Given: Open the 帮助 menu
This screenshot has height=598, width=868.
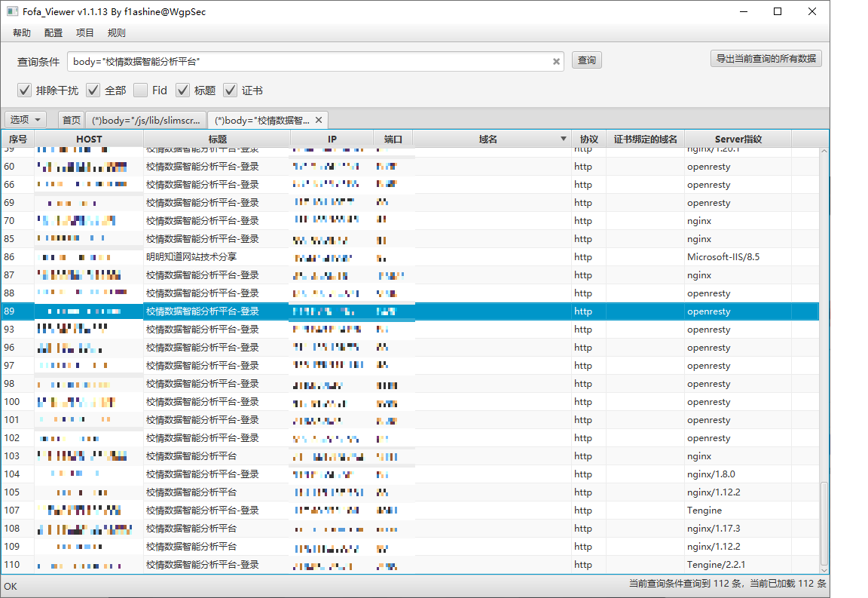Looking at the screenshot, I should click(x=22, y=33).
